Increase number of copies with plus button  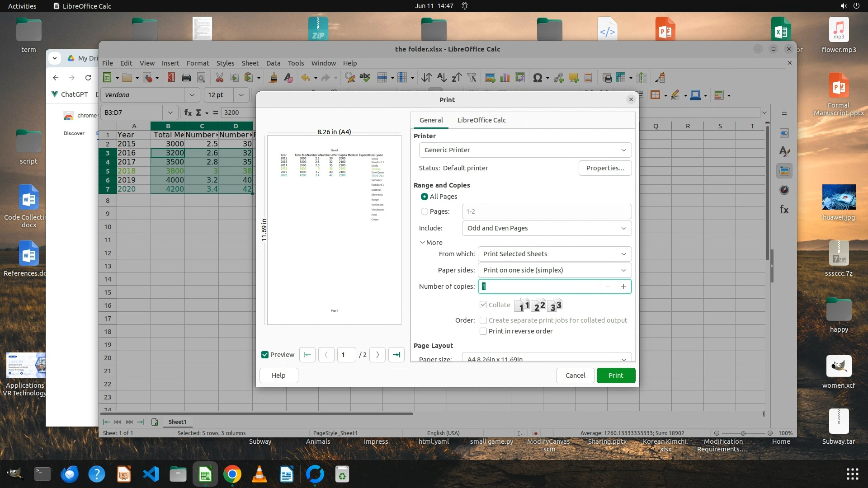click(x=623, y=286)
